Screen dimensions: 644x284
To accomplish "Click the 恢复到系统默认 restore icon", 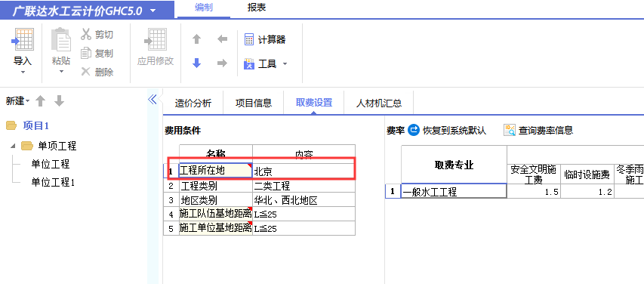I will click(414, 131).
